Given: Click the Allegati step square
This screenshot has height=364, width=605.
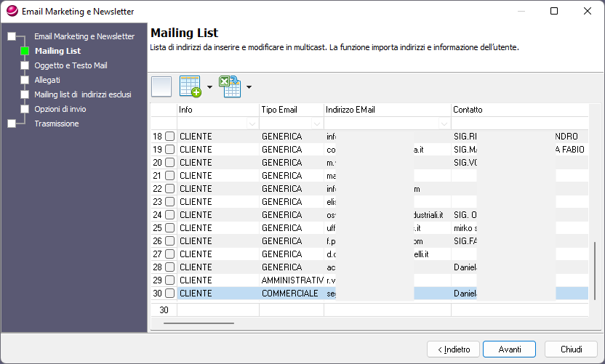Looking at the screenshot, I should pos(25,80).
